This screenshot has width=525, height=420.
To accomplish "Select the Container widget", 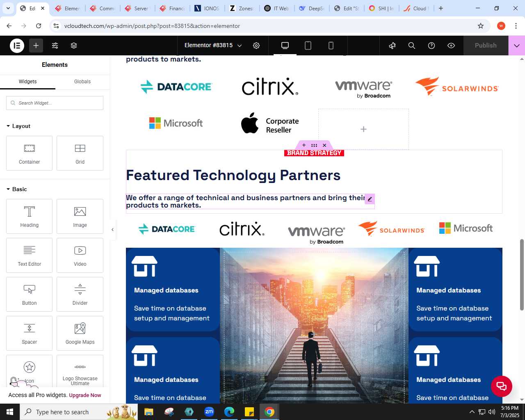I will point(30,153).
